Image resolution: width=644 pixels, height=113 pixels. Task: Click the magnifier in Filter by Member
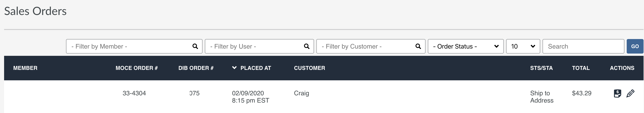tap(195, 46)
